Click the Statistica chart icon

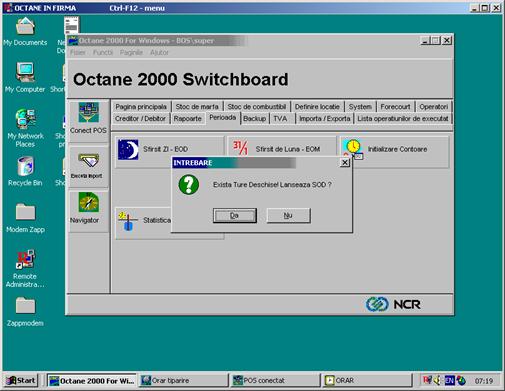tap(128, 221)
